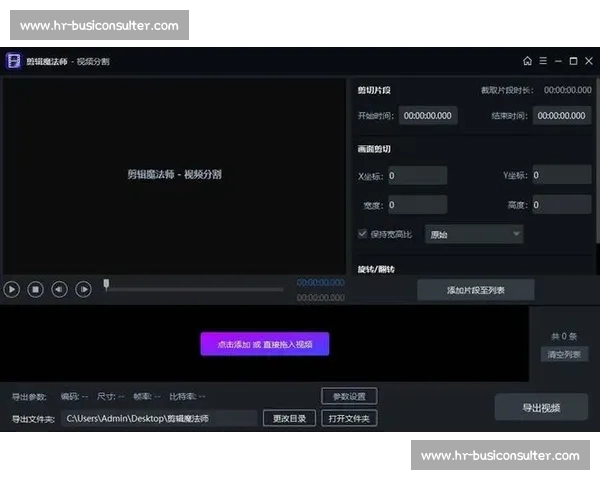Click the 截取片段时长 duration value

point(567,90)
